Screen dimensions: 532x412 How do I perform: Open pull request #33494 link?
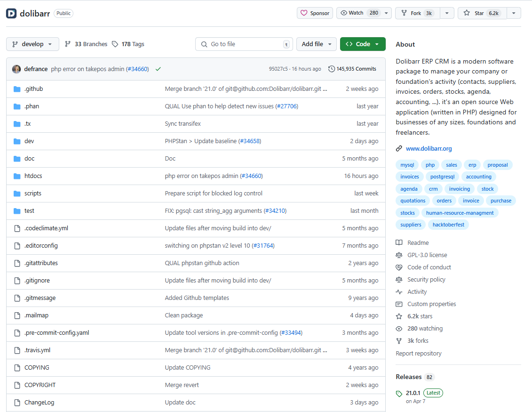[x=291, y=333]
